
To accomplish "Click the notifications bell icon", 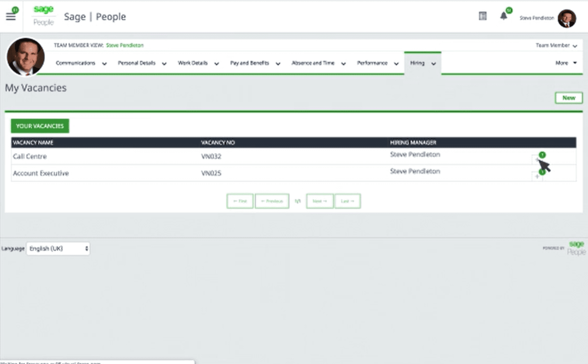I will [503, 16].
